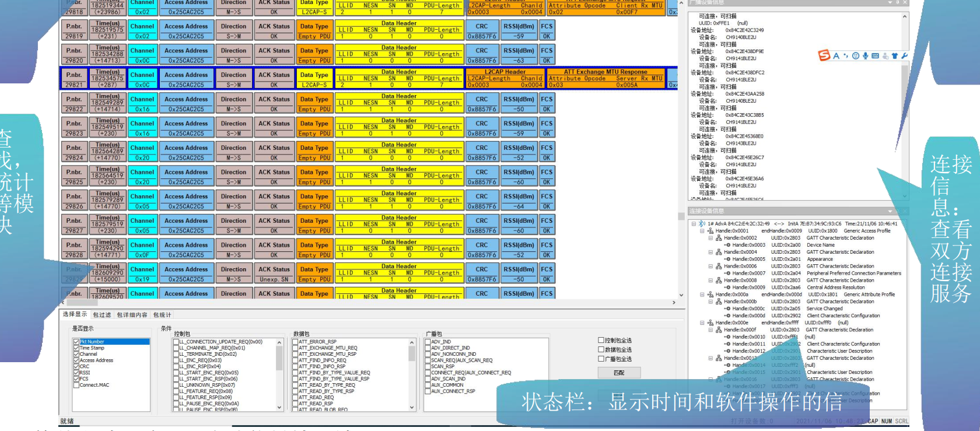The height and width of the screenshot is (431, 980).
Task: Open the Sogou skin shirt icon
Action: point(895,56)
